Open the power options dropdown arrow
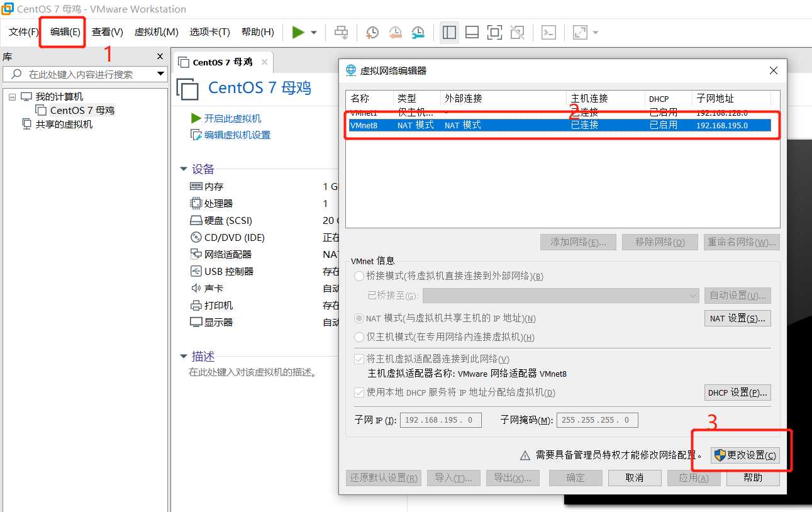812x512 pixels. (314, 33)
